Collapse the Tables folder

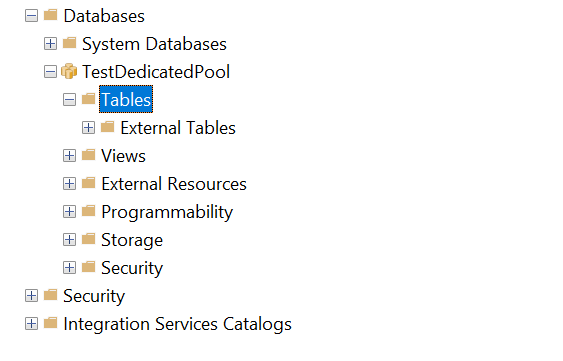point(69,99)
